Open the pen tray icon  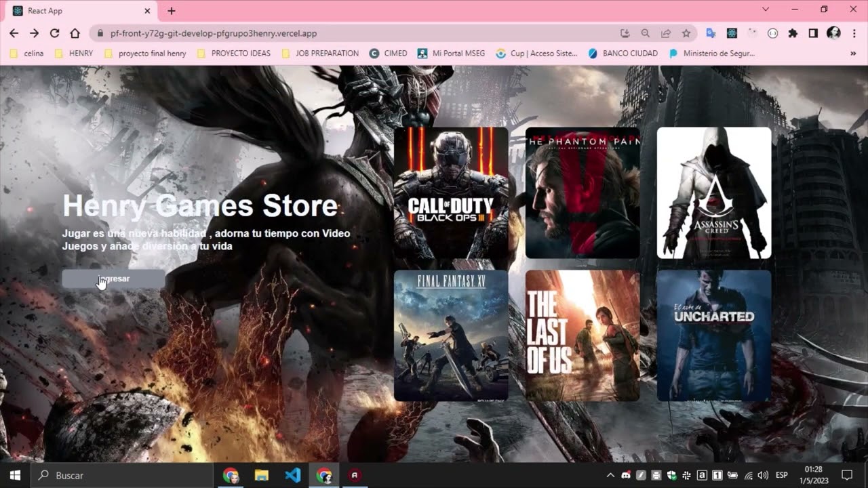click(641, 475)
